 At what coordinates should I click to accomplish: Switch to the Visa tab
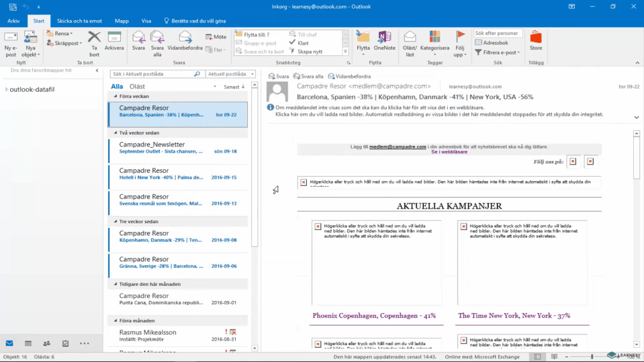click(x=146, y=21)
